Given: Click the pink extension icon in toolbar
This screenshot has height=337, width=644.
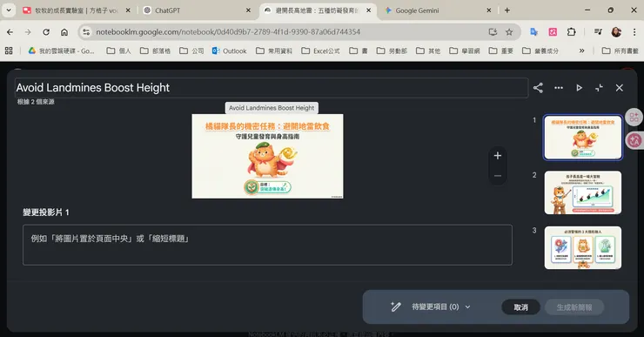Looking at the screenshot, I should [553, 32].
